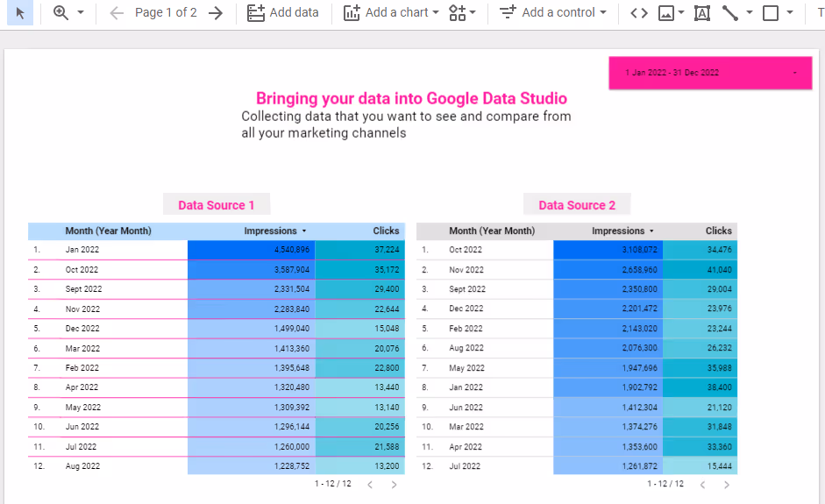Click the Data Source 2 label
The height and width of the screenshot is (504, 825).
tap(577, 204)
